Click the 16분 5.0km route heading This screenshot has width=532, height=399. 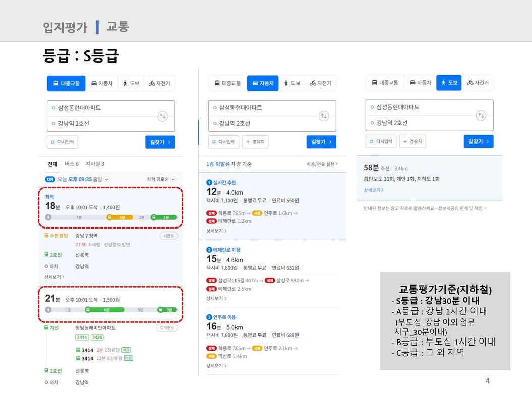click(224, 327)
